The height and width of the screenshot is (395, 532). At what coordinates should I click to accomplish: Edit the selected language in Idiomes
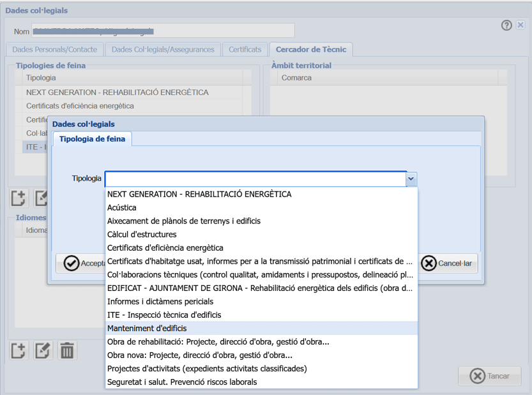[x=42, y=350]
